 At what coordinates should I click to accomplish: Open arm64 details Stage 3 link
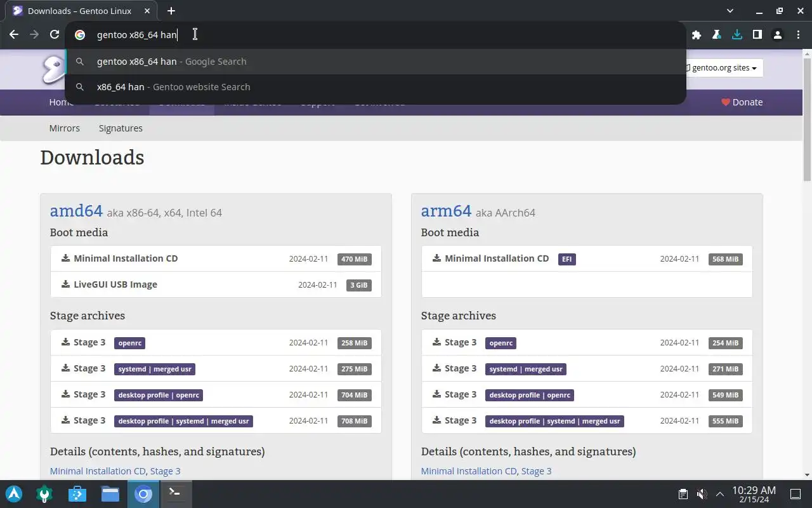[536, 471]
